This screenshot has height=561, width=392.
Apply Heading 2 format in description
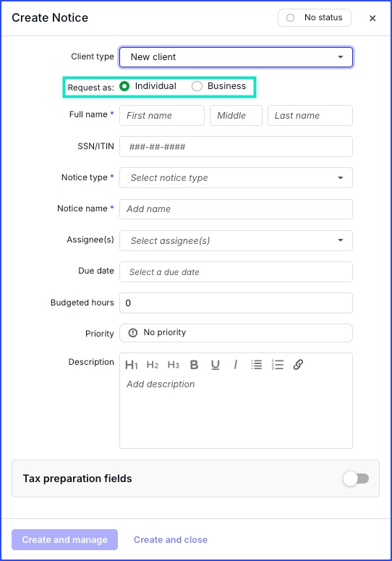tap(153, 365)
